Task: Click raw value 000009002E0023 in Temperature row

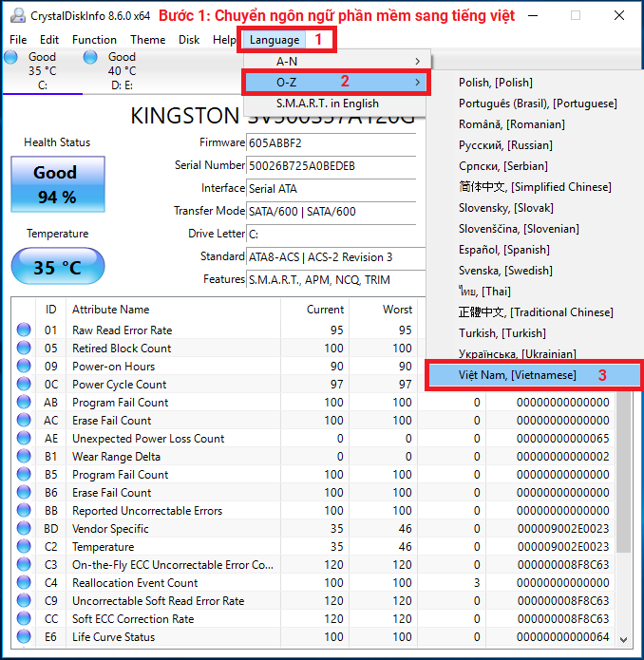Action: [x=563, y=546]
